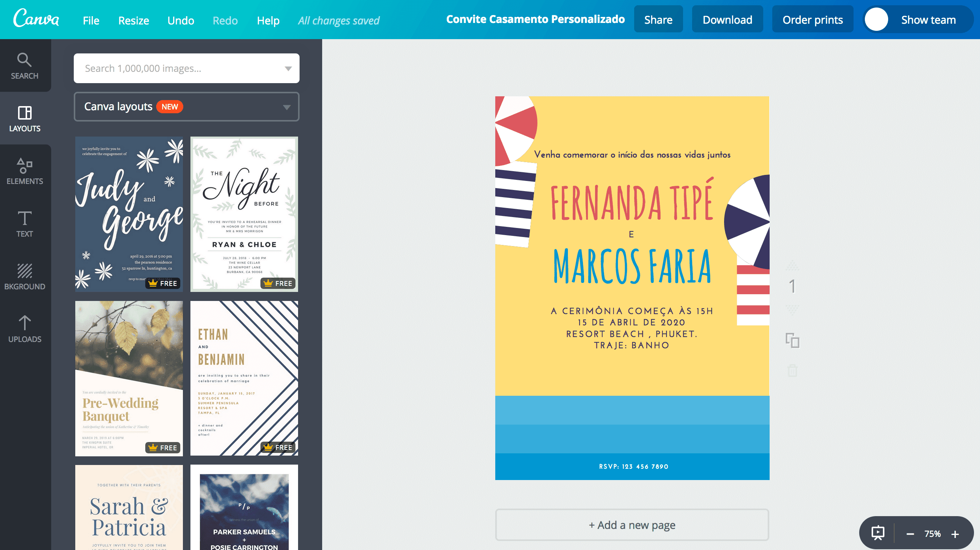Click the page number 1 indicator
980x550 pixels.
pyautogui.click(x=793, y=287)
